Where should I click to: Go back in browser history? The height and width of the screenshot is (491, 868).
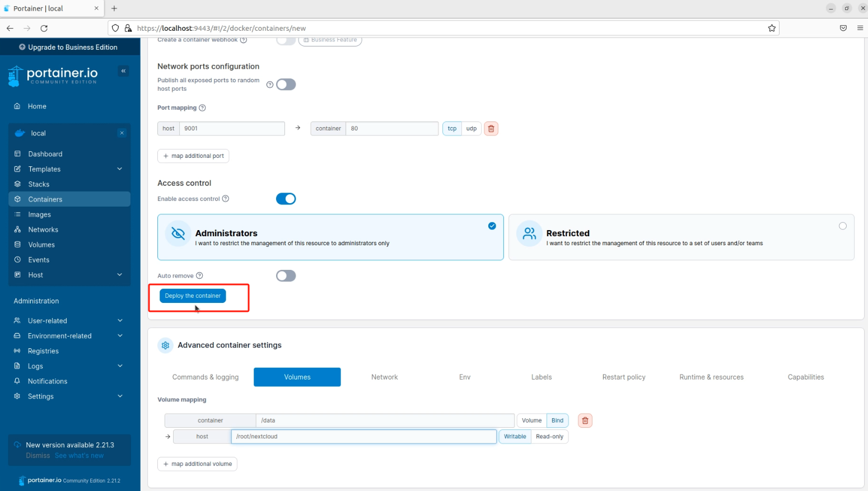(x=10, y=28)
